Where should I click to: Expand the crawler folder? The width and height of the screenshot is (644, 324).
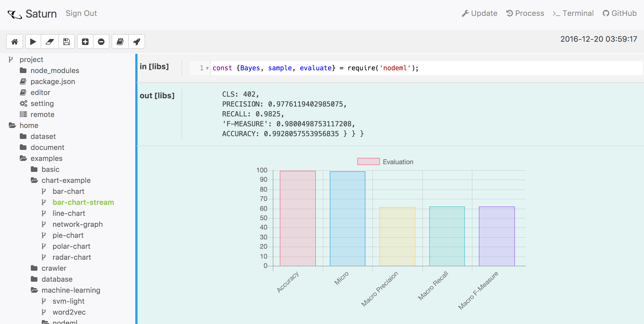[54, 268]
